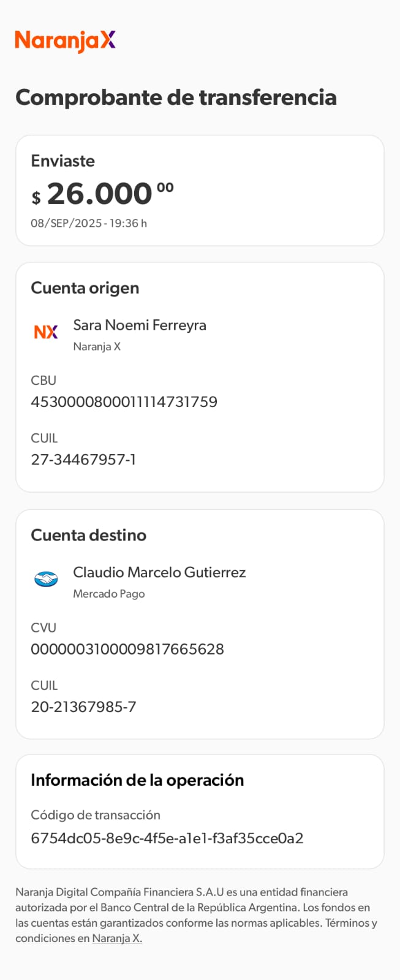Tap the Mercado Pago label text

click(109, 594)
